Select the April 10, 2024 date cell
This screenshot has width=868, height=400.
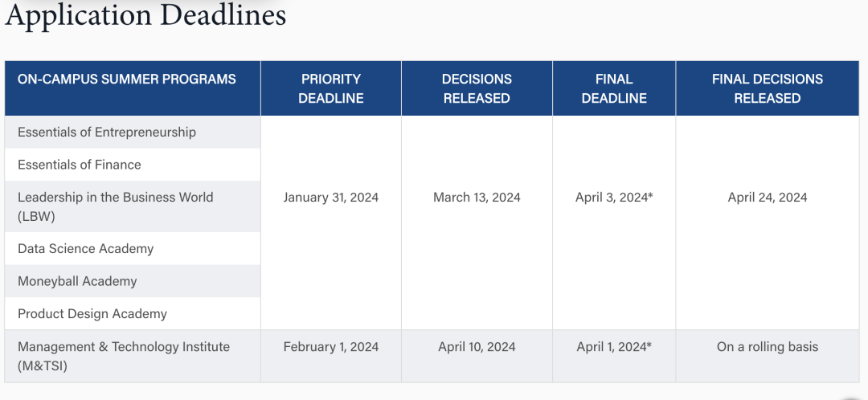[x=477, y=347]
